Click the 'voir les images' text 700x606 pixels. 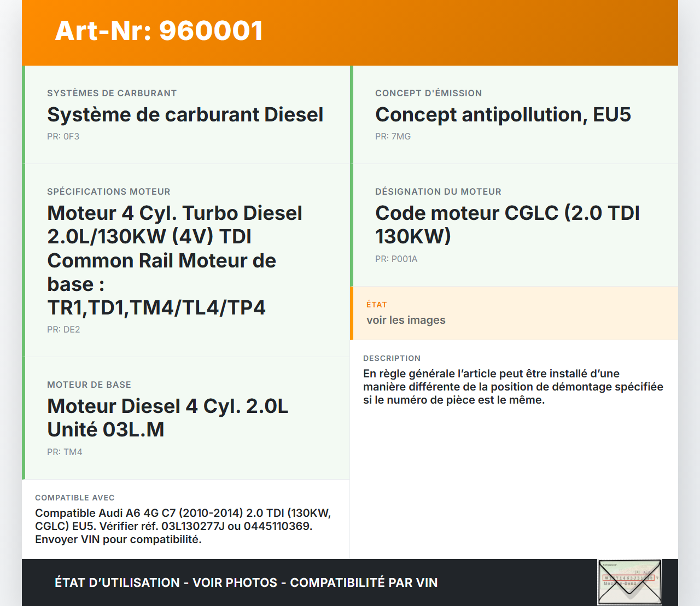point(406,321)
